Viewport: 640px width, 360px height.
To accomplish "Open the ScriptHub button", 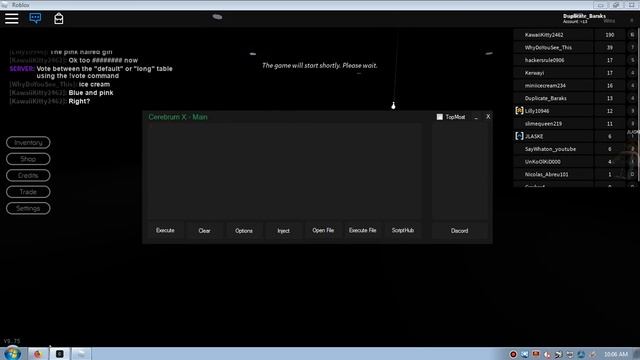I will point(403,231).
